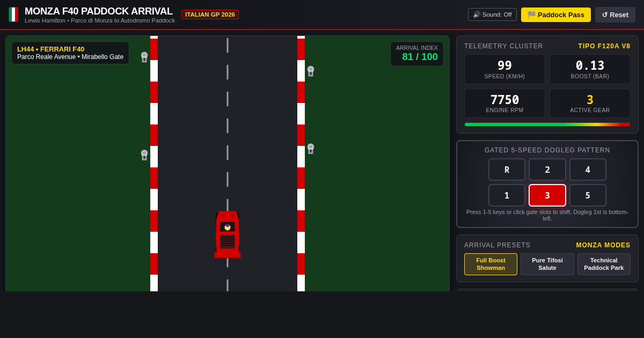The width and height of the screenshot is (644, 338).
Task: Reset the arrival run
Action: coord(615,14)
